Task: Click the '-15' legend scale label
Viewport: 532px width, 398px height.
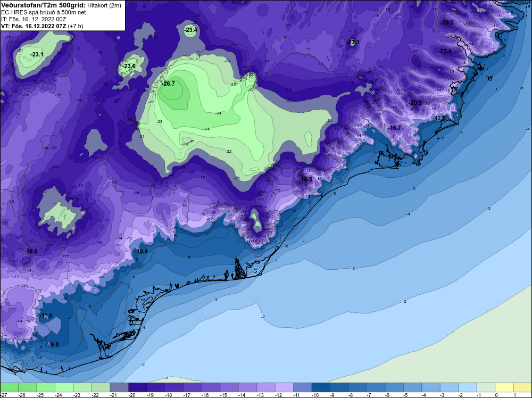Action: click(x=223, y=395)
